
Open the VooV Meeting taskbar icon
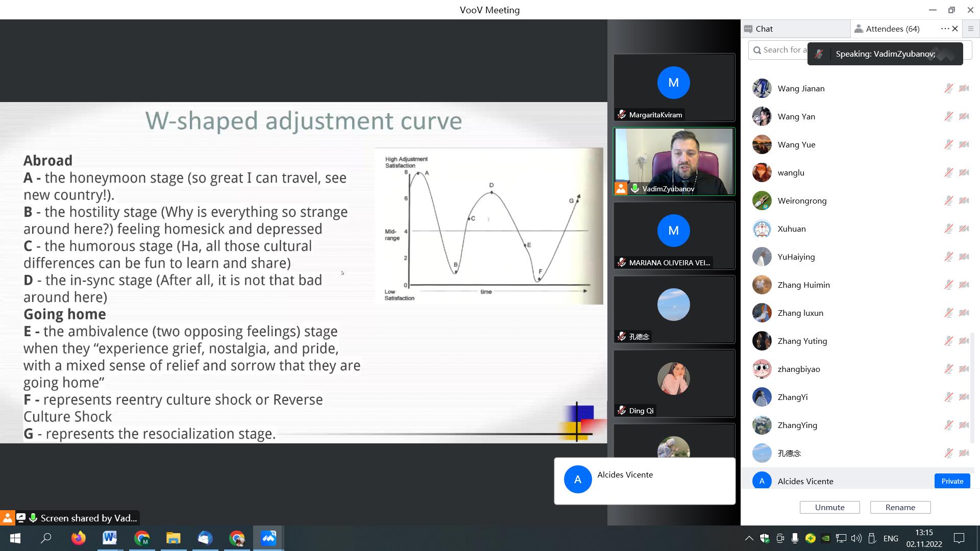[x=268, y=538]
